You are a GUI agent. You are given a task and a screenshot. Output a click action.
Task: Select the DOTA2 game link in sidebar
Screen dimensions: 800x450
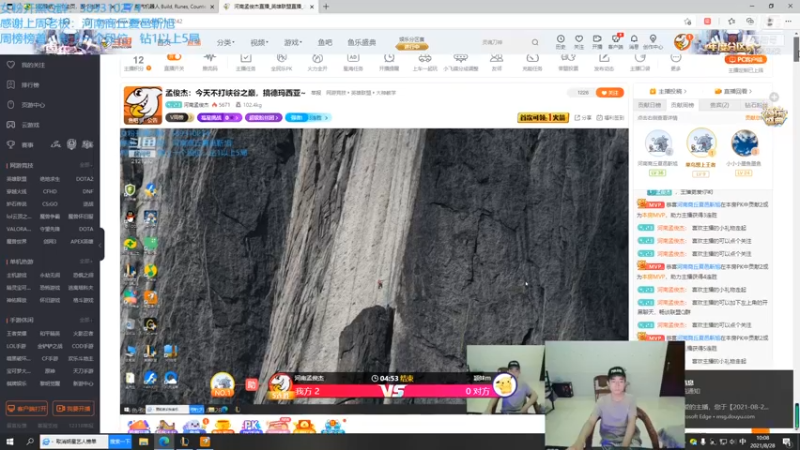(84, 179)
